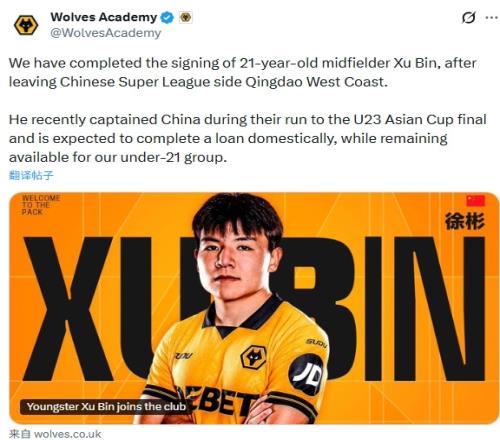The width and height of the screenshot is (500, 440).
Task: Click the blue verified checkmark badge
Action: (x=167, y=17)
